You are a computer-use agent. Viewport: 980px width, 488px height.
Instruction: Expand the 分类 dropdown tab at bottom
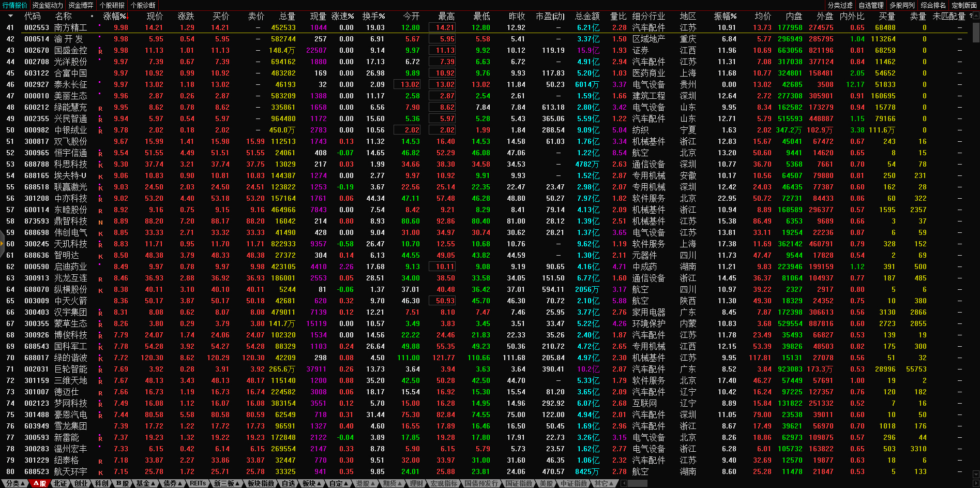click(15, 483)
